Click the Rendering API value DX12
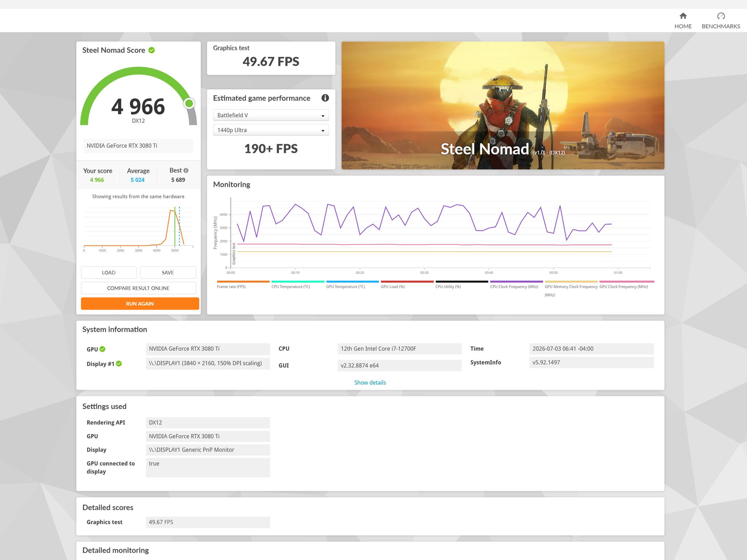 pyautogui.click(x=208, y=423)
